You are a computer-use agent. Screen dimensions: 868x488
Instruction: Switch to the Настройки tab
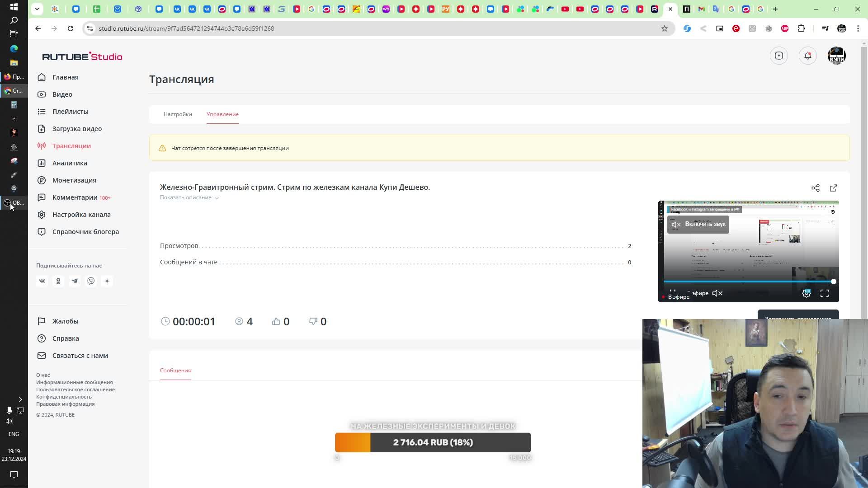click(x=178, y=114)
